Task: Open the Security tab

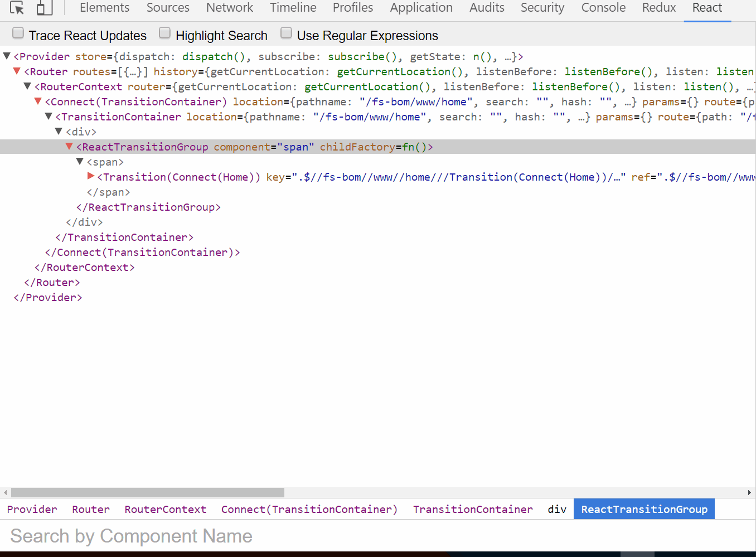Action: pyautogui.click(x=542, y=8)
